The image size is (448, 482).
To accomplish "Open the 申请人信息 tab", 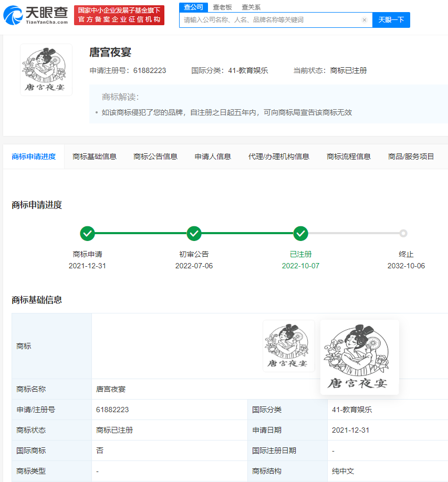I will point(212,156).
